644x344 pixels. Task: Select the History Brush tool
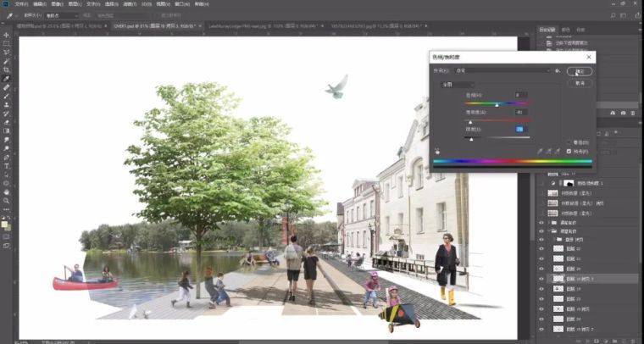(x=6, y=114)
